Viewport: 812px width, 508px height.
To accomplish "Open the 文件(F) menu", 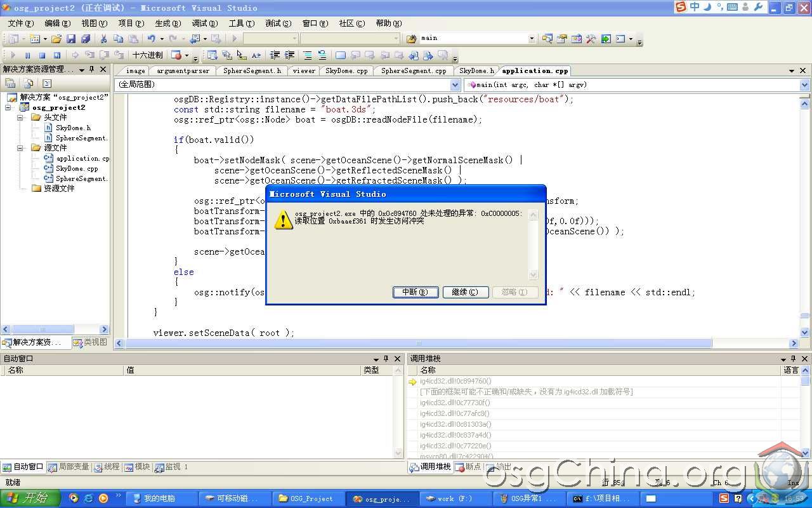I will click(x=21, y=23).
